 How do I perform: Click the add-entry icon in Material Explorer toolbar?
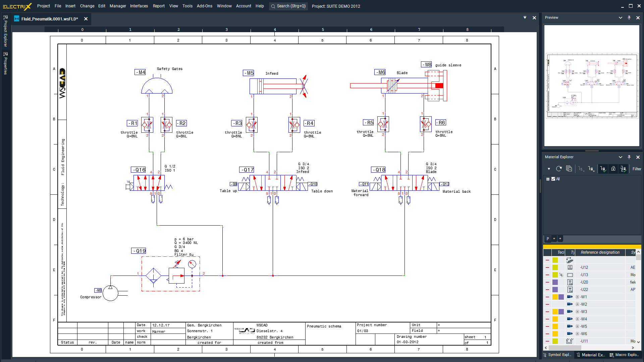click(x=591, y=169)
